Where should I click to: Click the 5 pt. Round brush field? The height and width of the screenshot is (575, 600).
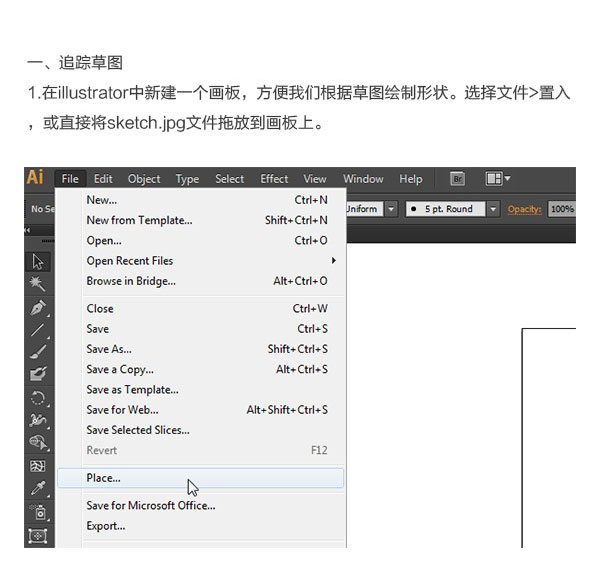446,209
